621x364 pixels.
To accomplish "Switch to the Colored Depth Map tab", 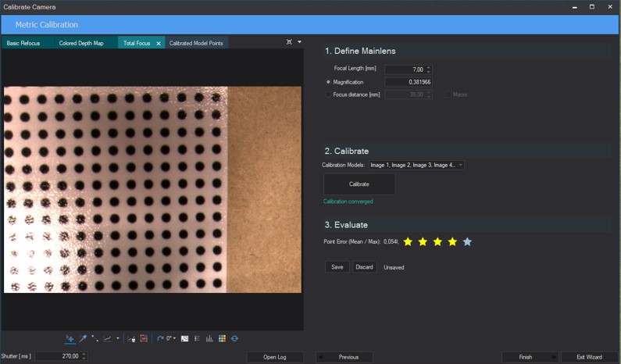I will point(81,43).
